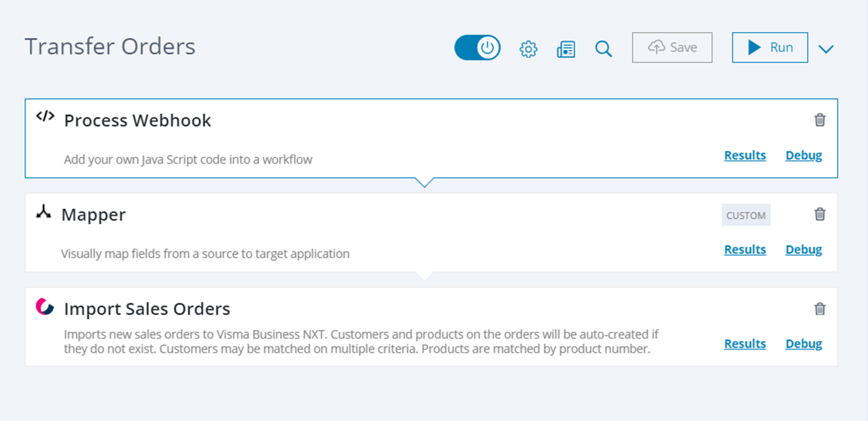Delete the Mapper step
This screenshot has width=868, height=421.
820,214
